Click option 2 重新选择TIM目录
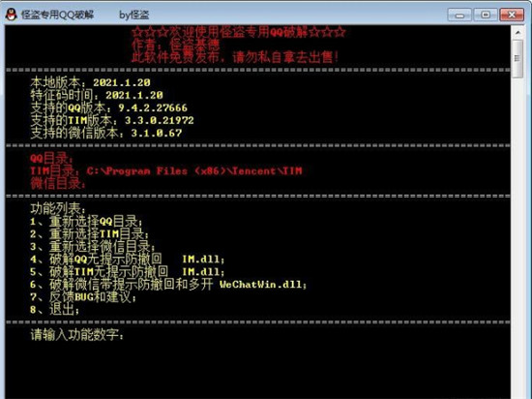 tap(89, 234)
